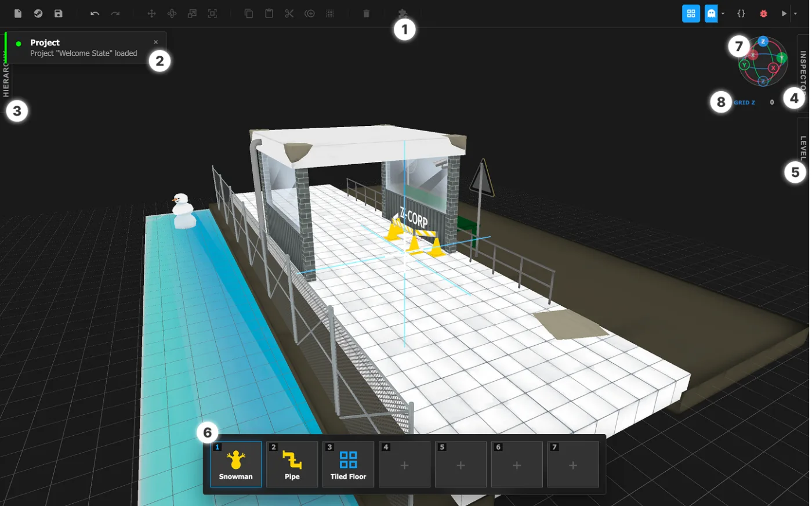Save the project with the floppy icon

[x=59, y=13]
